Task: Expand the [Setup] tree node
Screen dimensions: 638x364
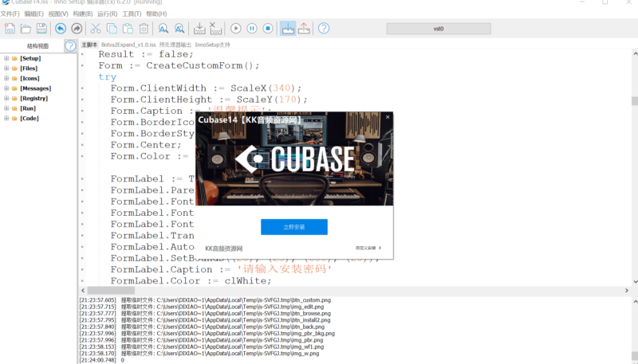Action: [6, 58]
